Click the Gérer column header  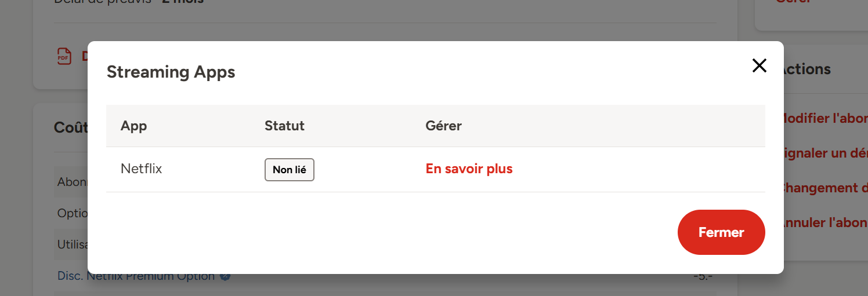click(443, 126)
